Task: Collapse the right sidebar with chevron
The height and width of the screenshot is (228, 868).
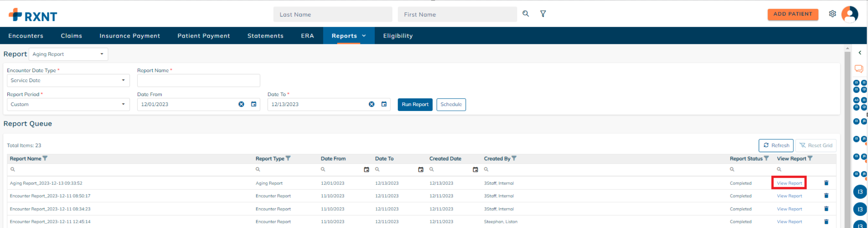Action: [x=860, y=53]
